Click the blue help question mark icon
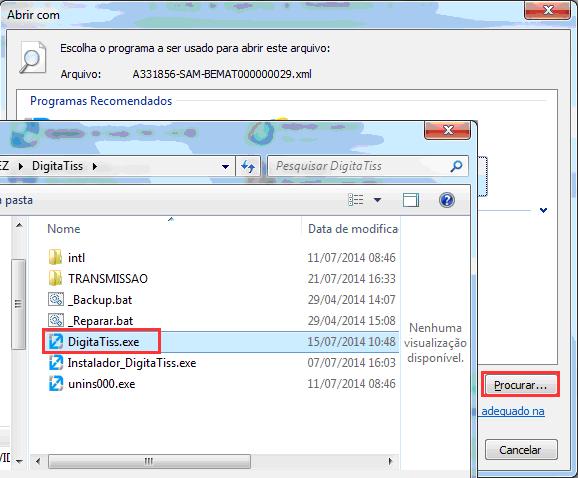578x478 pixels. pos(447,200)
